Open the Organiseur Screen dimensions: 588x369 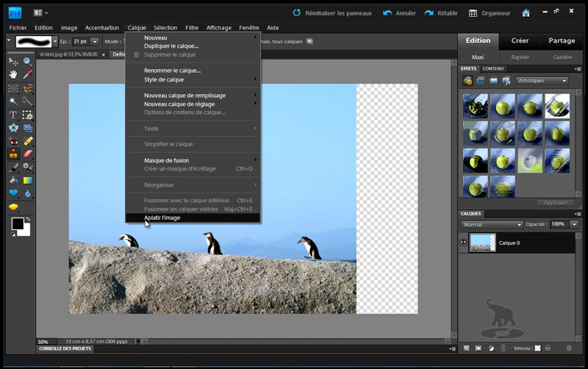[x=490, y=13]
